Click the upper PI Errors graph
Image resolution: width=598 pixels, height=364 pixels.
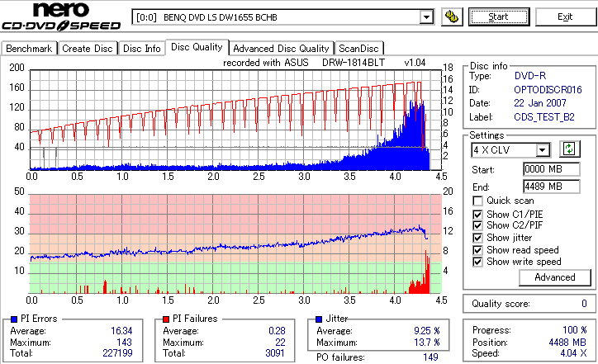235,120
